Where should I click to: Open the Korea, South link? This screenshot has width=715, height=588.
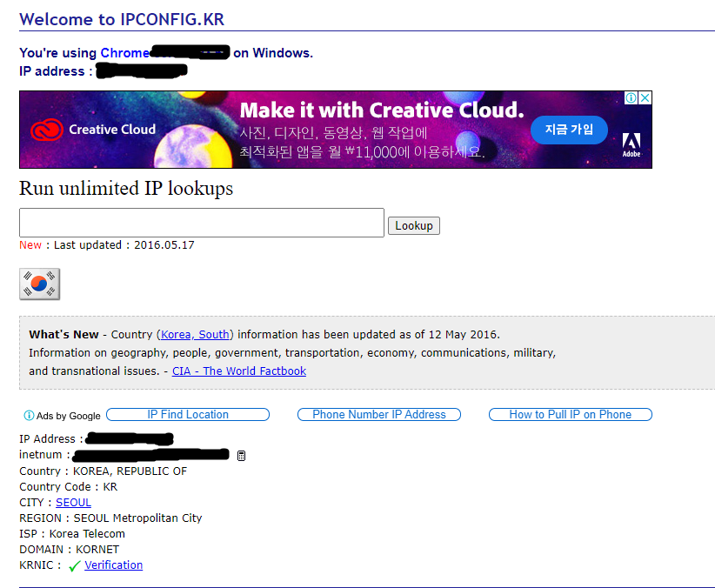pos(195,334)
